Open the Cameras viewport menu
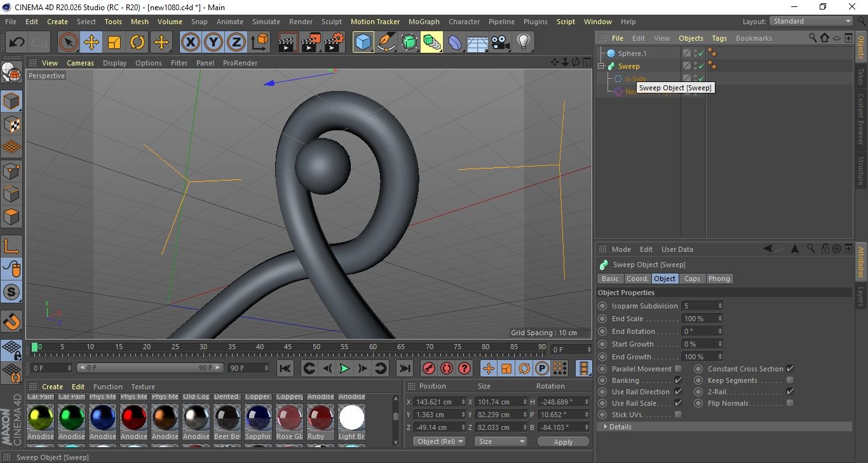Viewport: 868px width, 463px height. coord(80,63)
